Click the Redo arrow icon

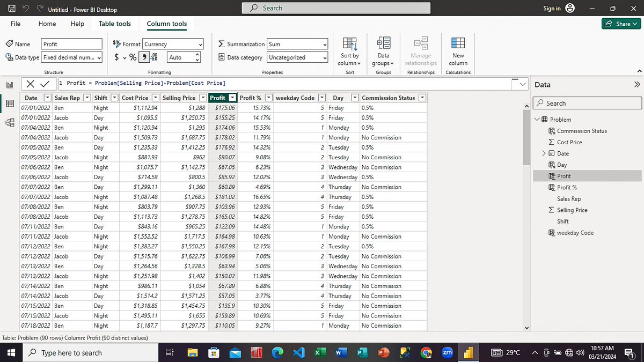coord(40,9)
